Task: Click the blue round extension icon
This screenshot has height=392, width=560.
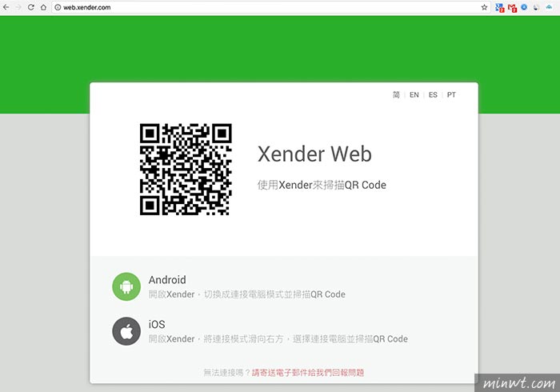Action: [524, 7]
